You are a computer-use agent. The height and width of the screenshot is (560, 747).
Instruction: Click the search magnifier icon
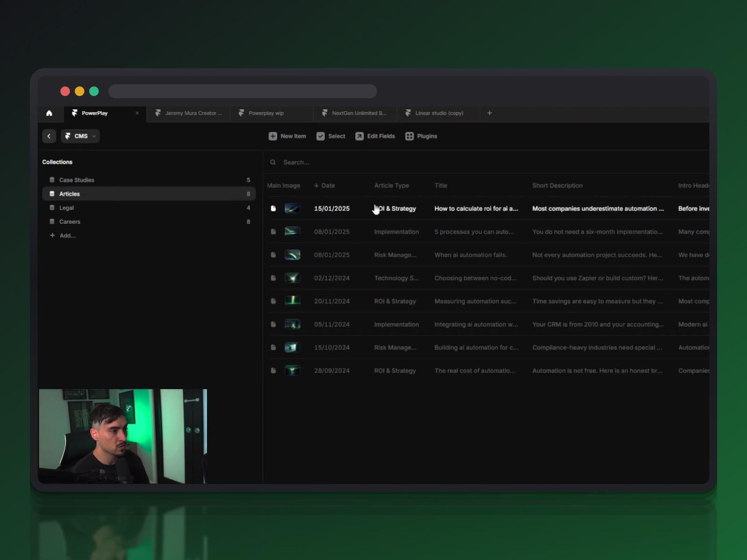(273, 162)
